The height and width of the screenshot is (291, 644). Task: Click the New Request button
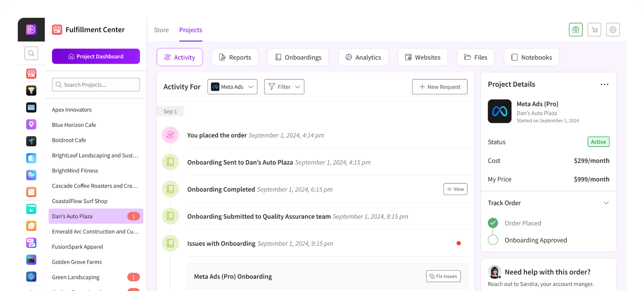click(x=439, y=87)
